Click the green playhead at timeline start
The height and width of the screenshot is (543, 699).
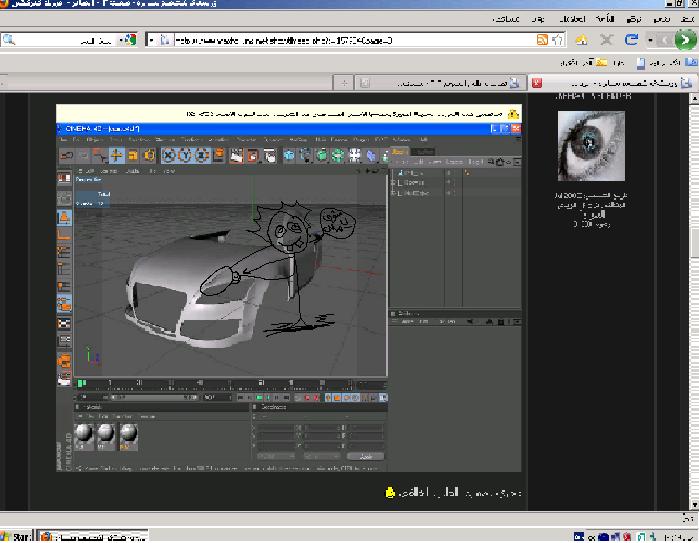click(82, 383)
